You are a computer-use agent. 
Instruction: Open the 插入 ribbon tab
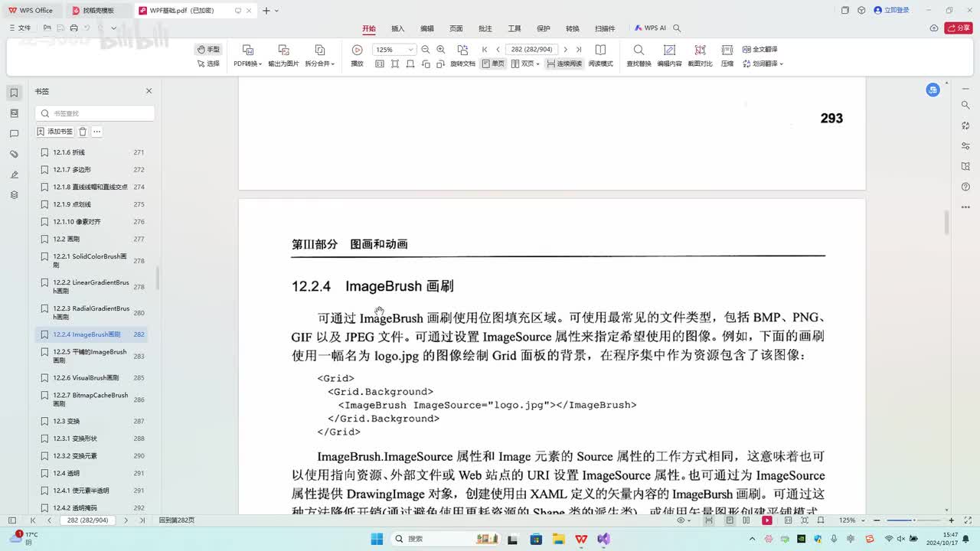pyautogui.click(x=398, y=28)
